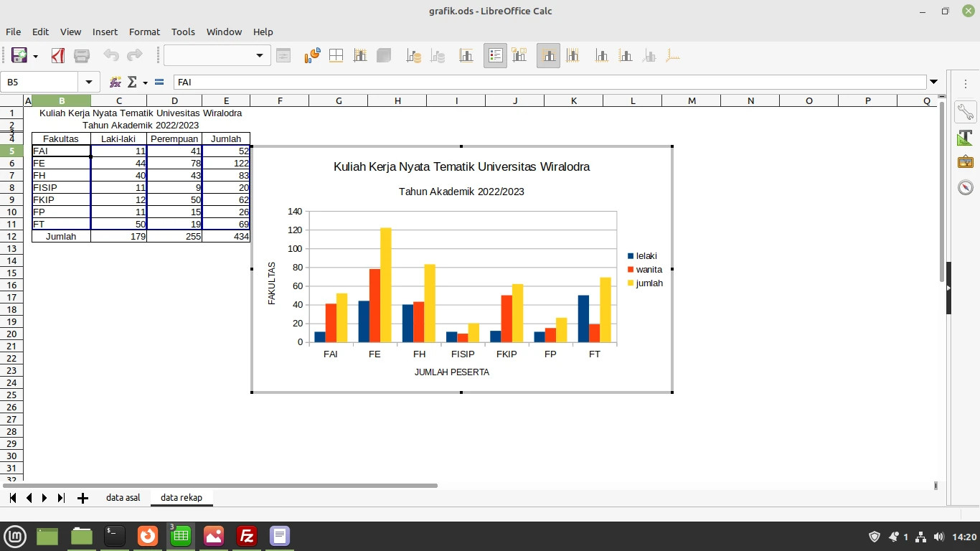The height and width of the screenshot is (551, 980).
Task: Export directly as PDF
Action: pyautogui.click(x=58, y=55)
